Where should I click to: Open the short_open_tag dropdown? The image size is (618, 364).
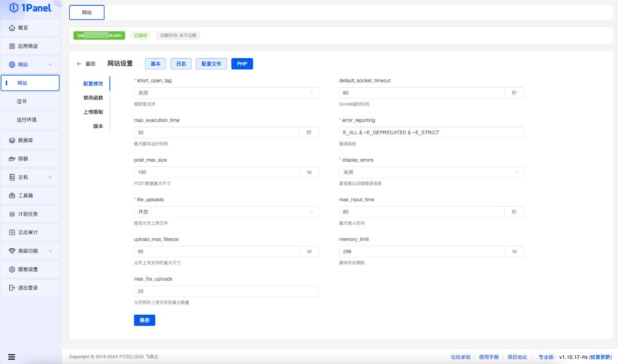226,92
